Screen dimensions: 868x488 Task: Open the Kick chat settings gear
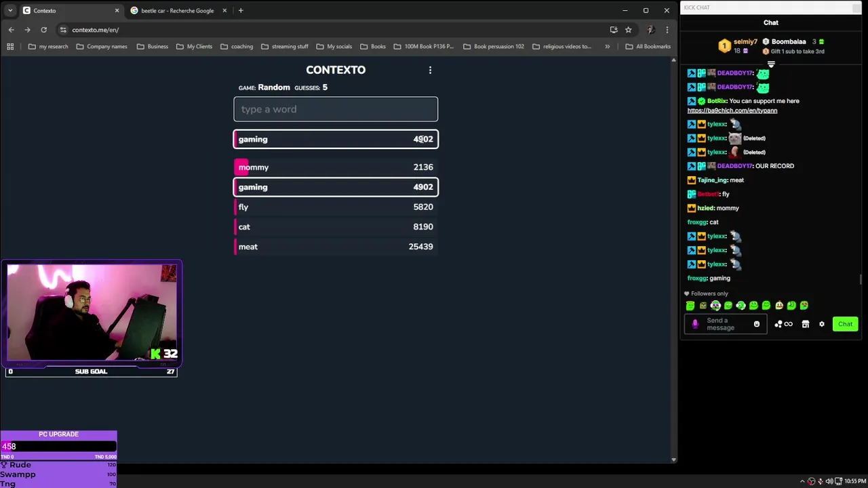point(822,324)
